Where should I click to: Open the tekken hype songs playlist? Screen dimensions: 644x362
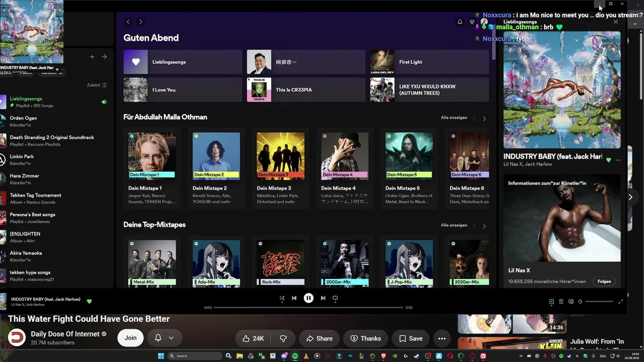coord(54,276)
